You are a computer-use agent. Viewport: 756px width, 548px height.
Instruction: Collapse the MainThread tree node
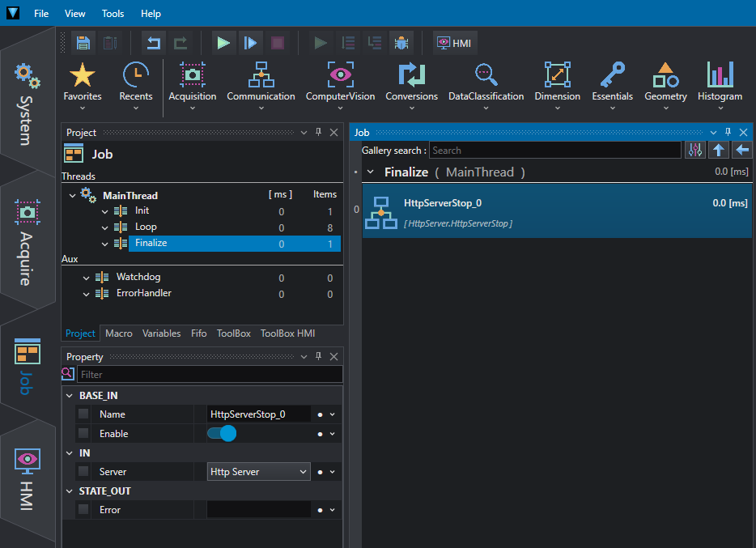[72, 196]
